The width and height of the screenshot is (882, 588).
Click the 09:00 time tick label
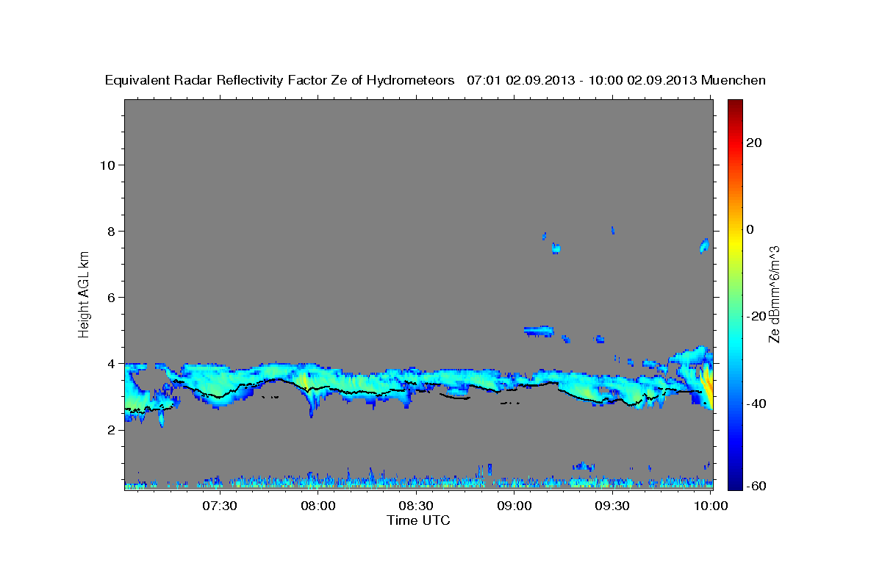[514, 506]
